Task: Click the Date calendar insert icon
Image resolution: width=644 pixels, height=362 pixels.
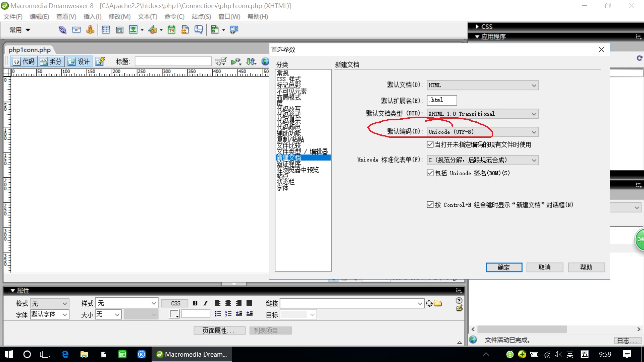Action: pyautogui.click(x=171, y=30)
